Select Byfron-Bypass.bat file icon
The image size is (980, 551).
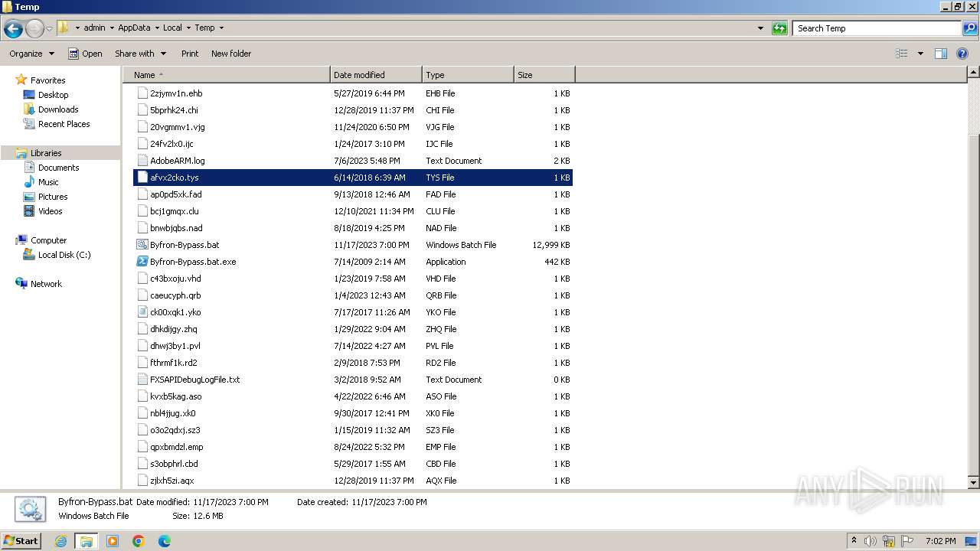click(142, 245)
